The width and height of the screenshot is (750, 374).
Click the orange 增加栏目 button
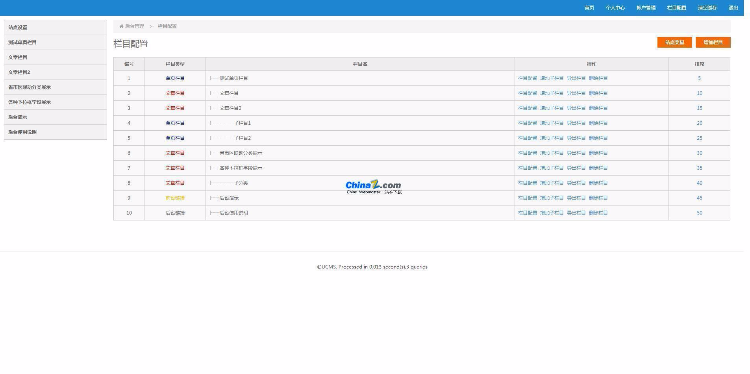pos(713,43)
